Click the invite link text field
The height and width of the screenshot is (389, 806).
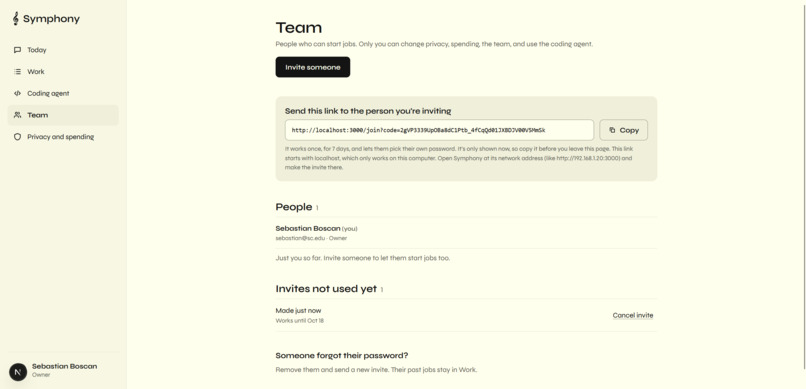[439, 130]
